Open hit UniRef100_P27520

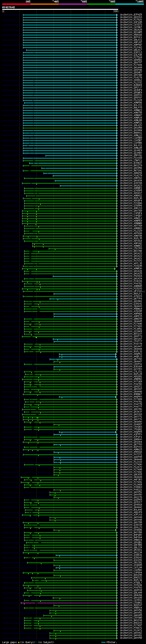click(x=131, y=20)
